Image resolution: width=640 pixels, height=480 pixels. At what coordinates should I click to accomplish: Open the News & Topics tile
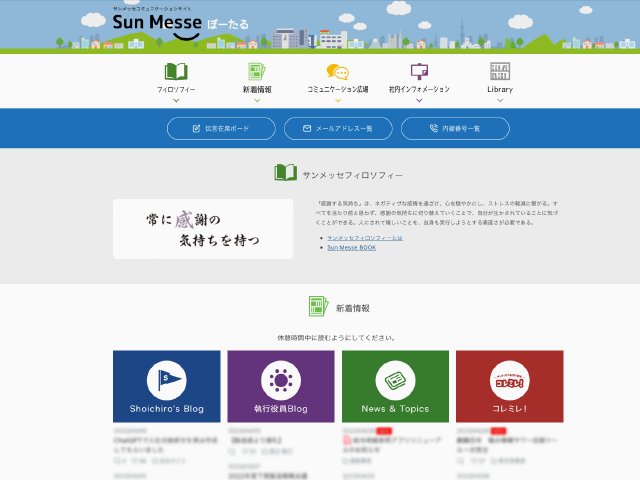[x=395, y=386]
